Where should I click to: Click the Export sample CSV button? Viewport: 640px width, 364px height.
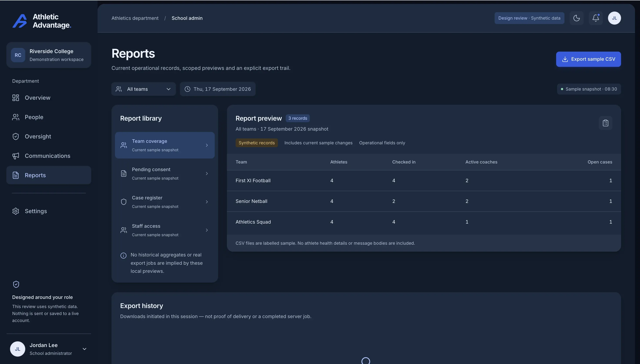click(588, 59)
